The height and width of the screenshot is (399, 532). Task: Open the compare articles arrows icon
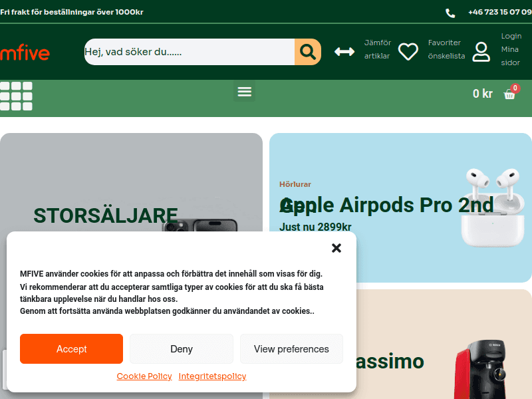344,52
